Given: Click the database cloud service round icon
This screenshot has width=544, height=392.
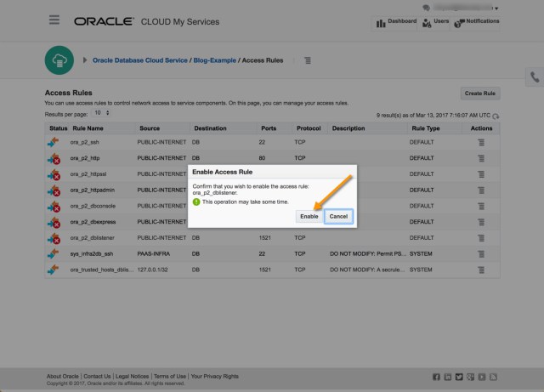Looking at the screenshot, I should click(59, 60).
